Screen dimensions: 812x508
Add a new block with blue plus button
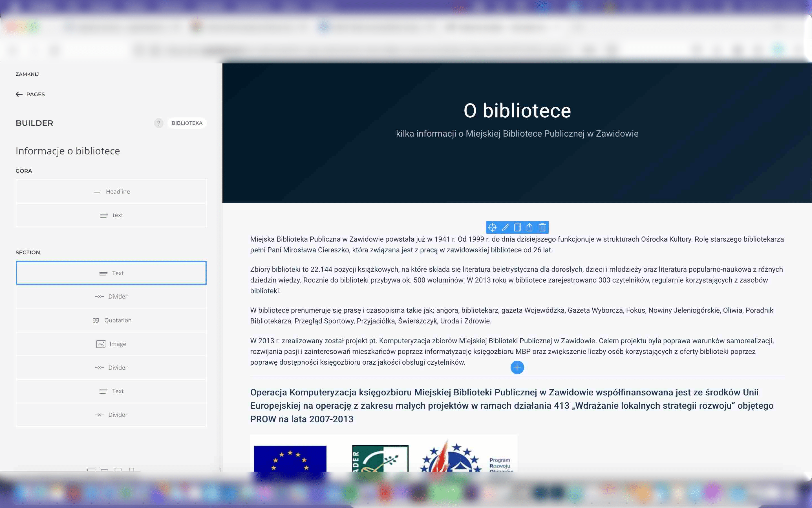[517, 367]
